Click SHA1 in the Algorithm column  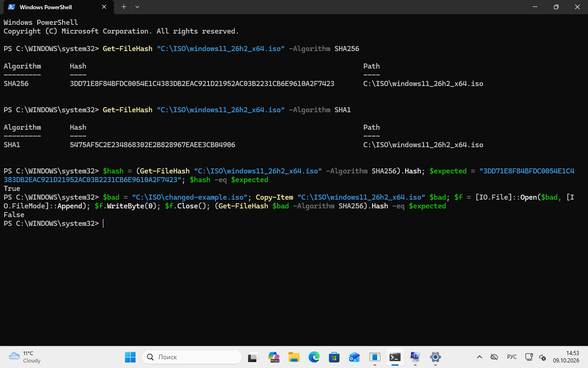(x=12, y=145)
